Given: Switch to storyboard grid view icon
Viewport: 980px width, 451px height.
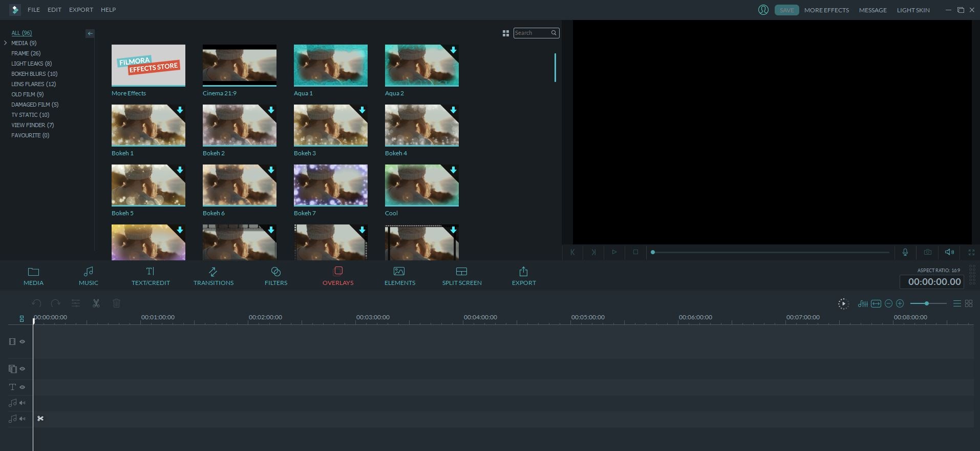Looking at the screenshot, I should pyautogui.click(x=969, y=304).
